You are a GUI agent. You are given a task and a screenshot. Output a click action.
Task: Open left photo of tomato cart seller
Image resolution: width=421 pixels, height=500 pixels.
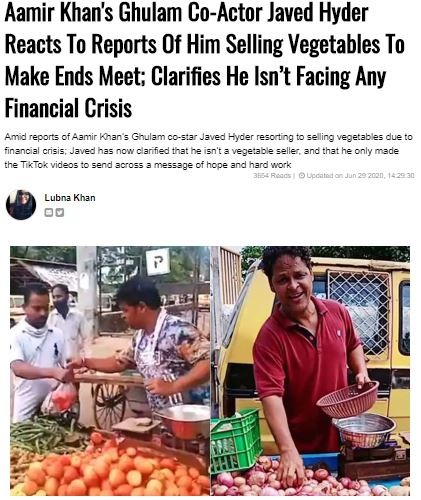[110, 371]
